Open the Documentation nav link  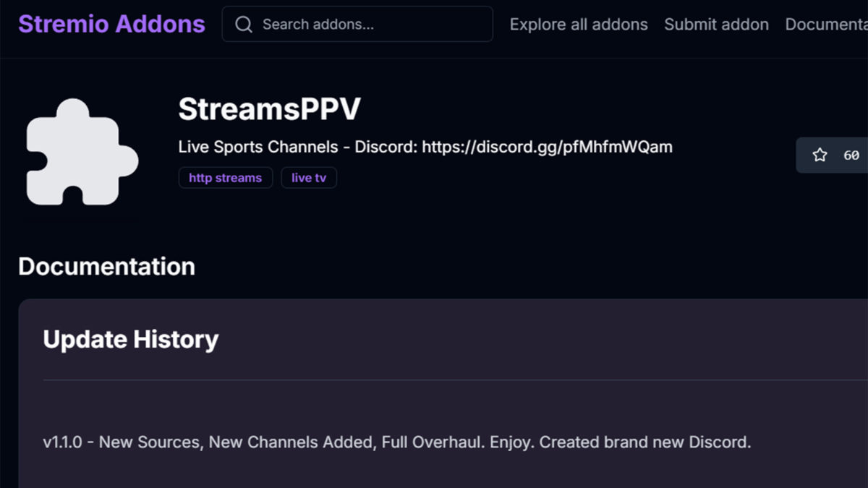coord(826,25)
